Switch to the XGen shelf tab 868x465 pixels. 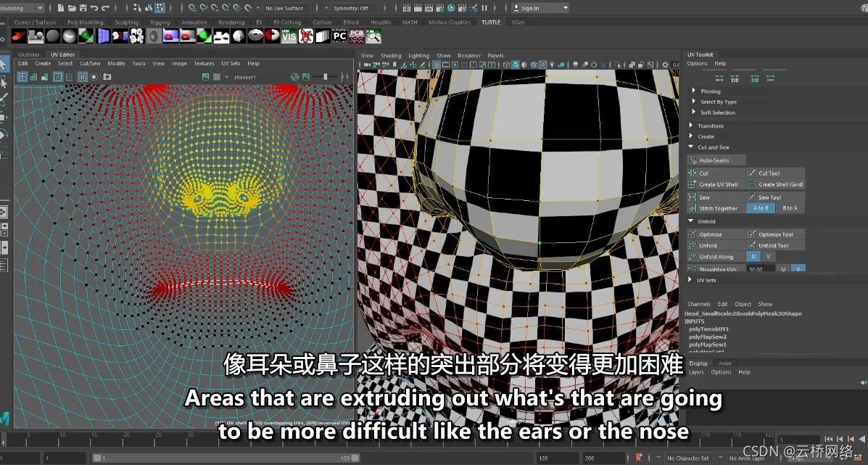click(518, 22)
